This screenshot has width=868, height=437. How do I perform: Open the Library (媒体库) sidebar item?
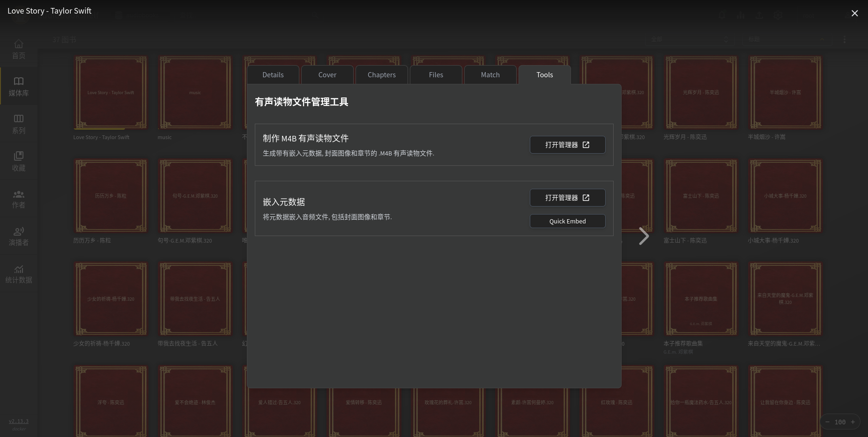pyautogui.click(x=19, y=87)
